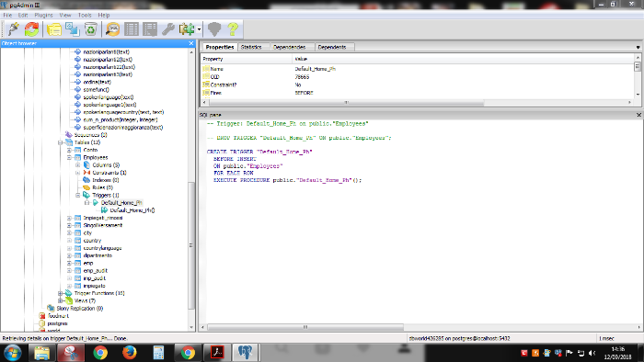644x362 pixels.
Task: Select the Sequences (2) node
Action: [90, 135]
